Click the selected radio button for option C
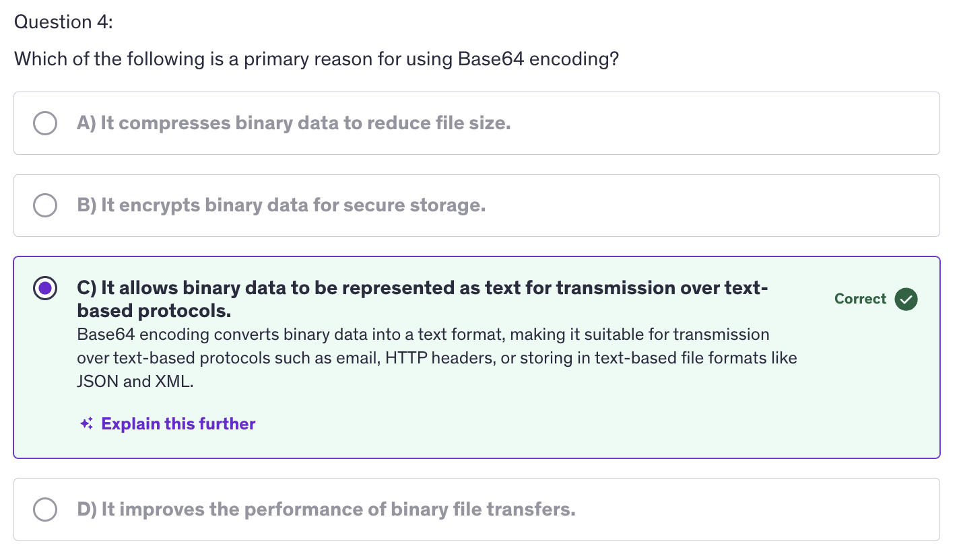Screen dimensions: 959x560 45,289
